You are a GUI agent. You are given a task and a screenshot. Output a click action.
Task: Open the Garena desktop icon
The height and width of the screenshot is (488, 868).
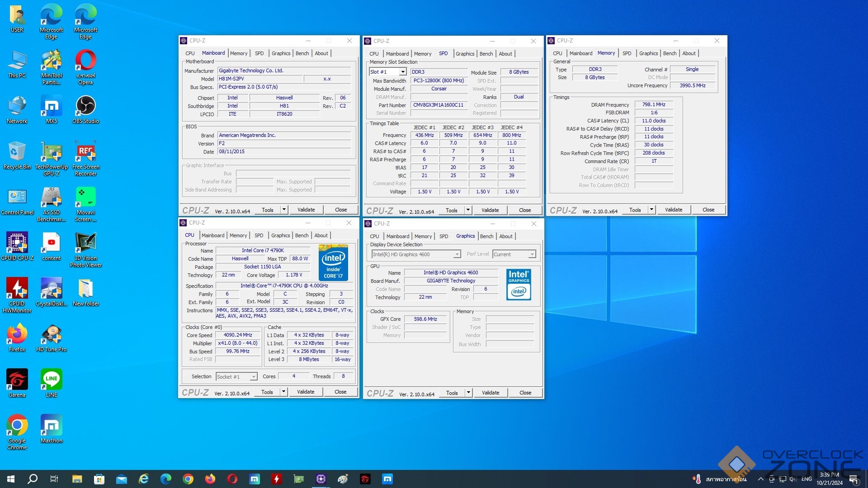click(17, 383)
